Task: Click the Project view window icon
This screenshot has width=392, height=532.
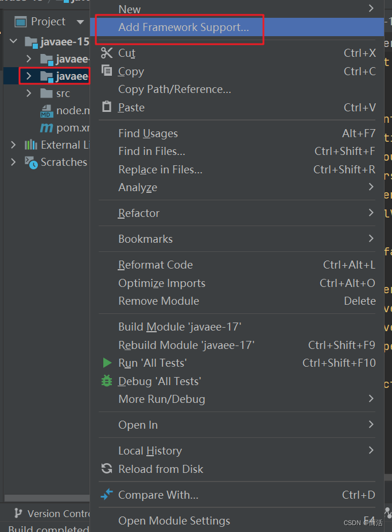Action: (x=21, y=22)
